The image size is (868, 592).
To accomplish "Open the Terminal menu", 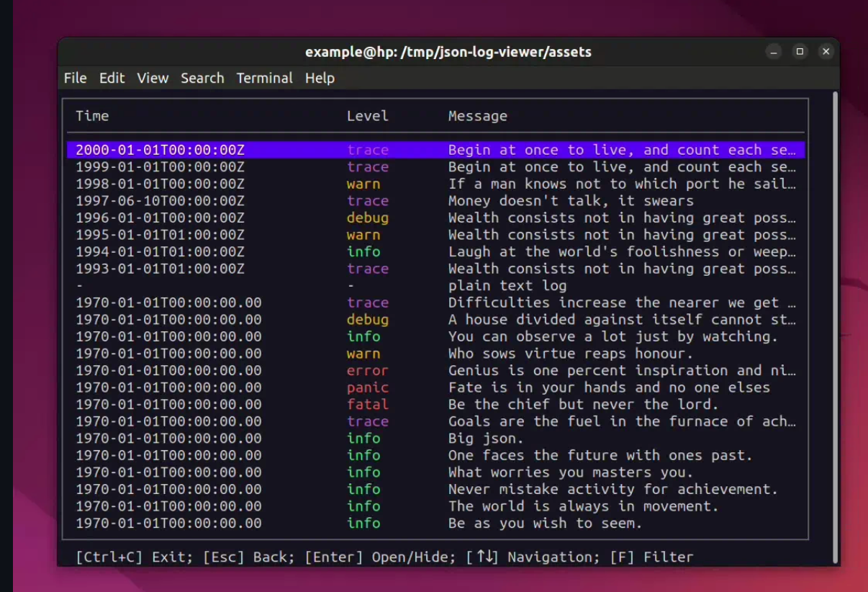I will click(264, 78).
